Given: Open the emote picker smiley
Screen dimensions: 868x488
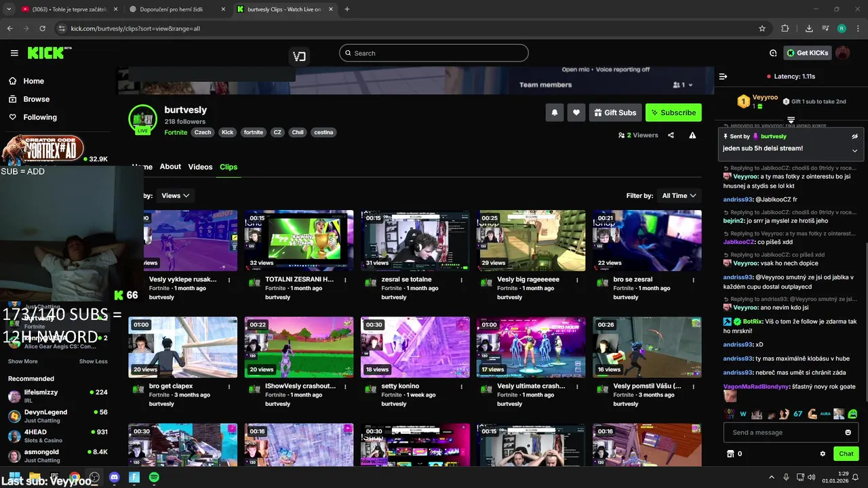Looking at the screenshot, I should pos(848,432).
